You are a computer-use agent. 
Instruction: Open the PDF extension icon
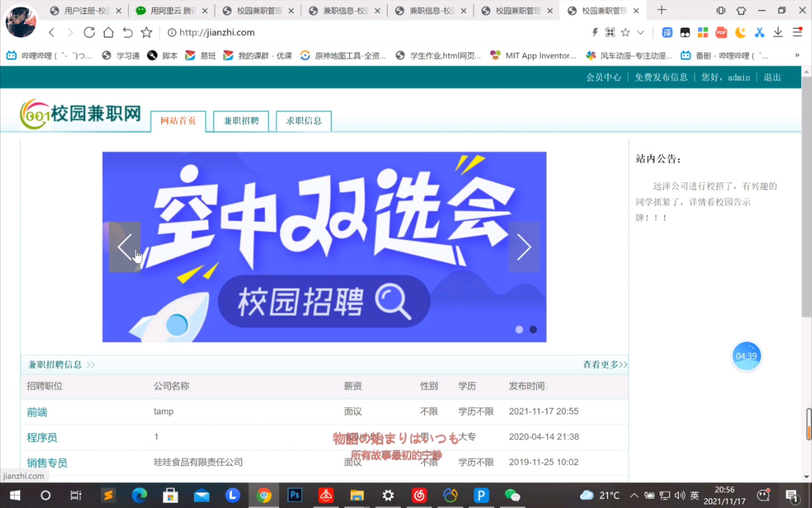pos(721,32)
